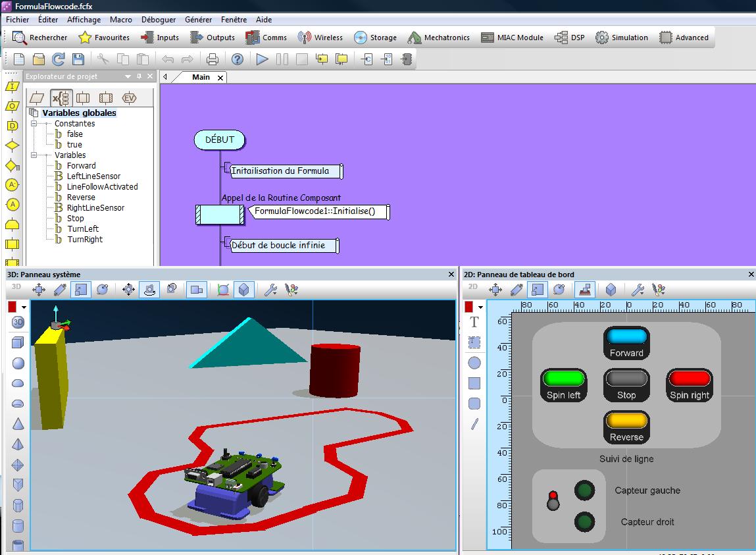Image resolution: width=756 pixels, height=555 pixels.
Task: Click the Print icon in the toolbar
Action: pos(213,59)
